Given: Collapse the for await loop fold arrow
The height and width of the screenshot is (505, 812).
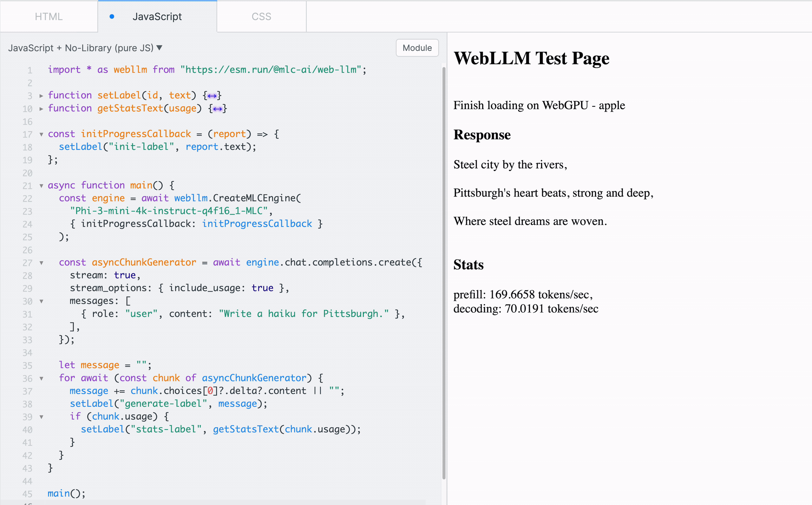Looking at the screenshot, I should coord(41,378).
